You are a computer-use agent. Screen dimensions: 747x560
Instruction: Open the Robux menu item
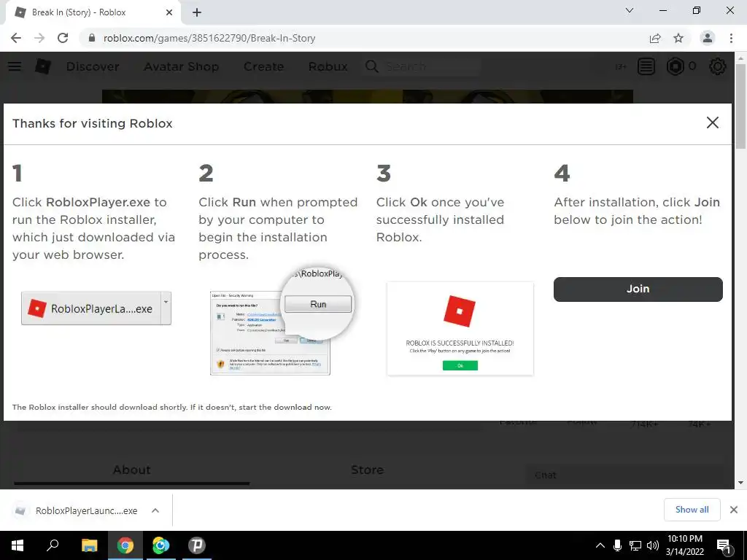[x=328, y=66]
